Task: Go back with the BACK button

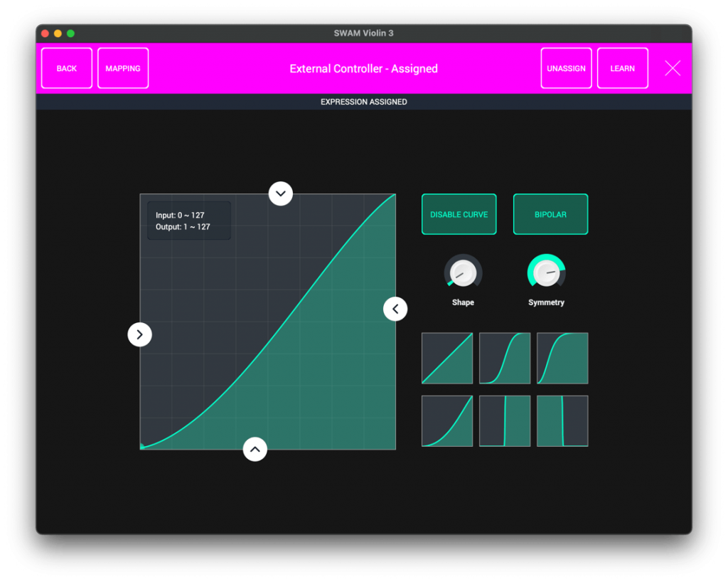Action: click(67, 68)
